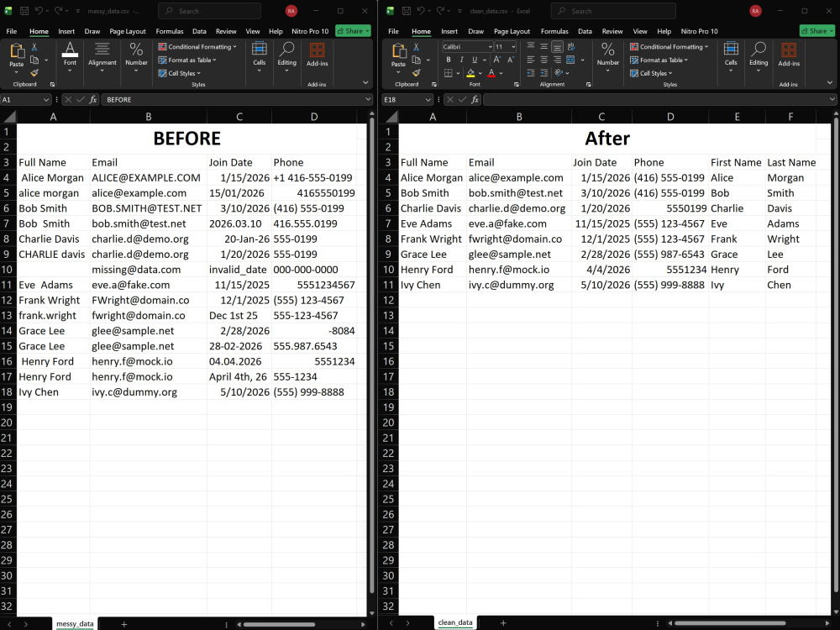The image size is (840, 630).
Task: Collapse ribbon chevron in clean_data window
Action: point(830,82)
